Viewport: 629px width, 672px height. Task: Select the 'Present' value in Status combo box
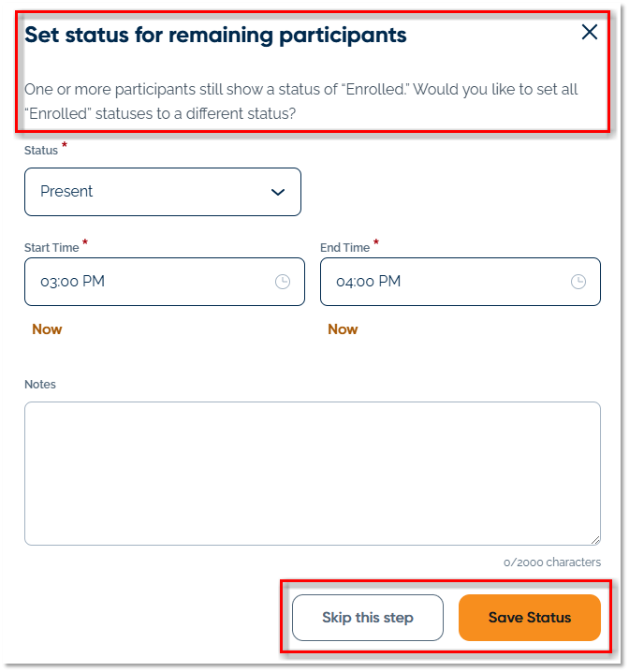click(x=67, y=192)
